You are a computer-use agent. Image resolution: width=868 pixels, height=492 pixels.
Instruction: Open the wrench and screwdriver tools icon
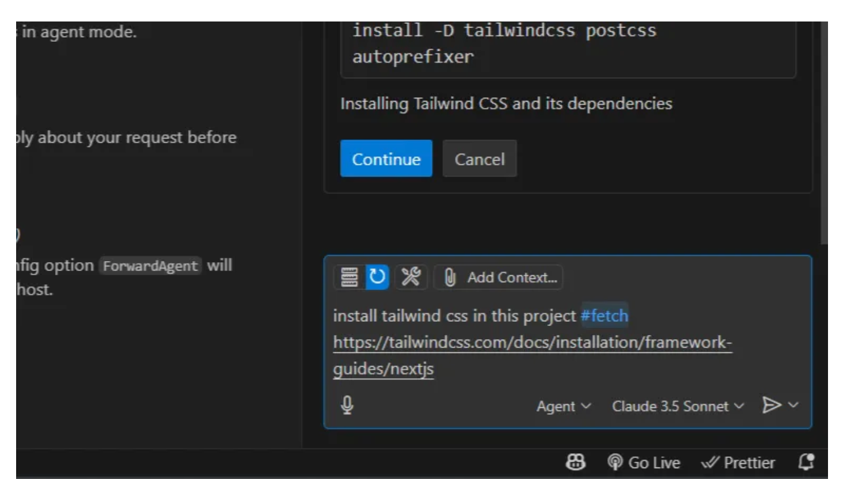tap(410, 277)
